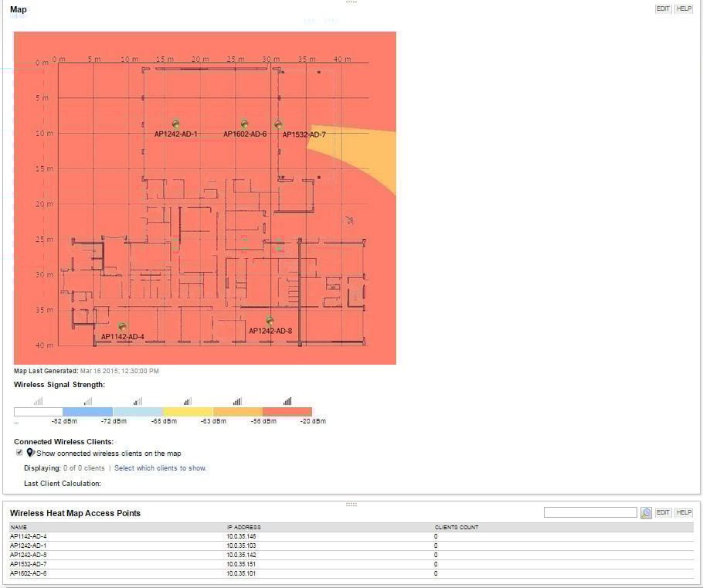
Task: Select AP1602-AD-6 in access points table
Action: 29,573
